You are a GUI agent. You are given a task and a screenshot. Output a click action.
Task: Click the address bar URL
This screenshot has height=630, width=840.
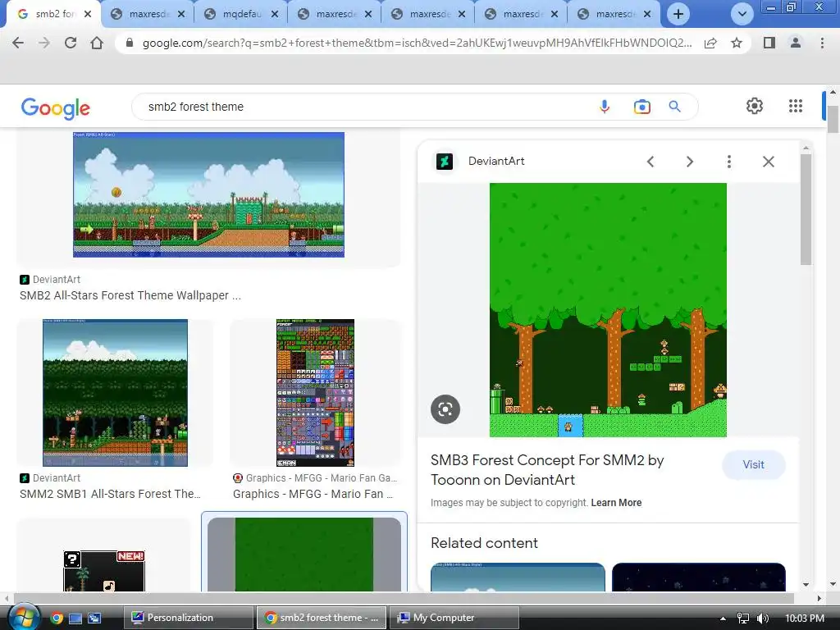click(x=417, y=43)
